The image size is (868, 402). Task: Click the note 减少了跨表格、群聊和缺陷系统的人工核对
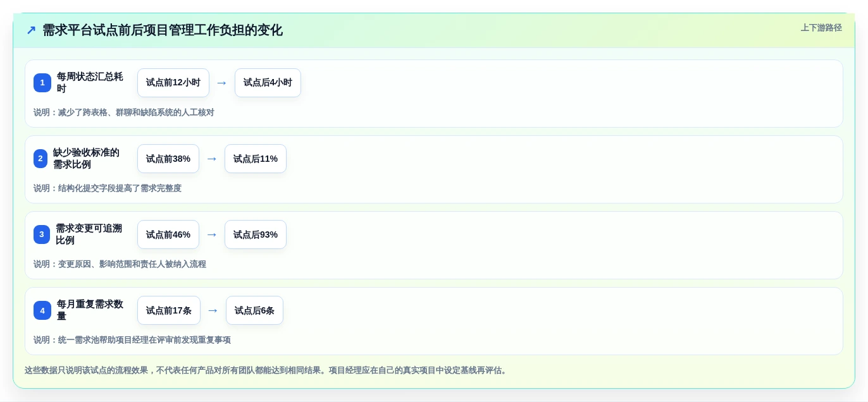click(124, 113)
